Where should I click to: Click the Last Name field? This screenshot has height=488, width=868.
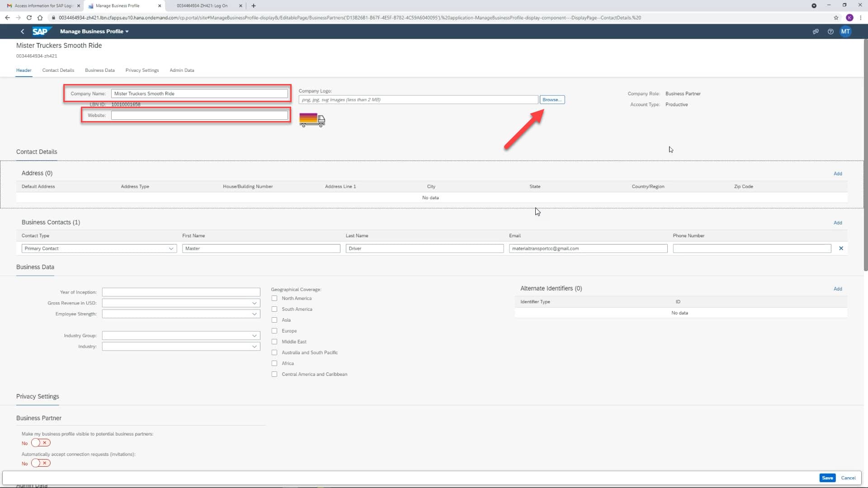(x=425, y=249)
